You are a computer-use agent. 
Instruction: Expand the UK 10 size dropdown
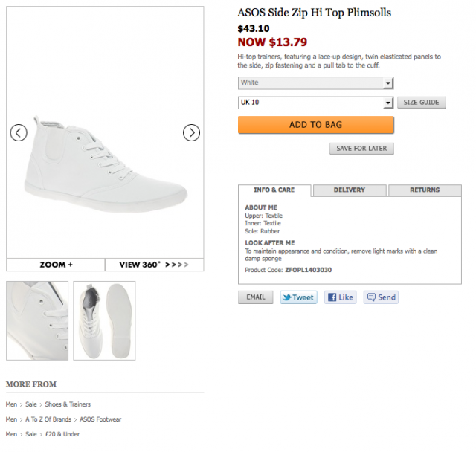[315, 102]
